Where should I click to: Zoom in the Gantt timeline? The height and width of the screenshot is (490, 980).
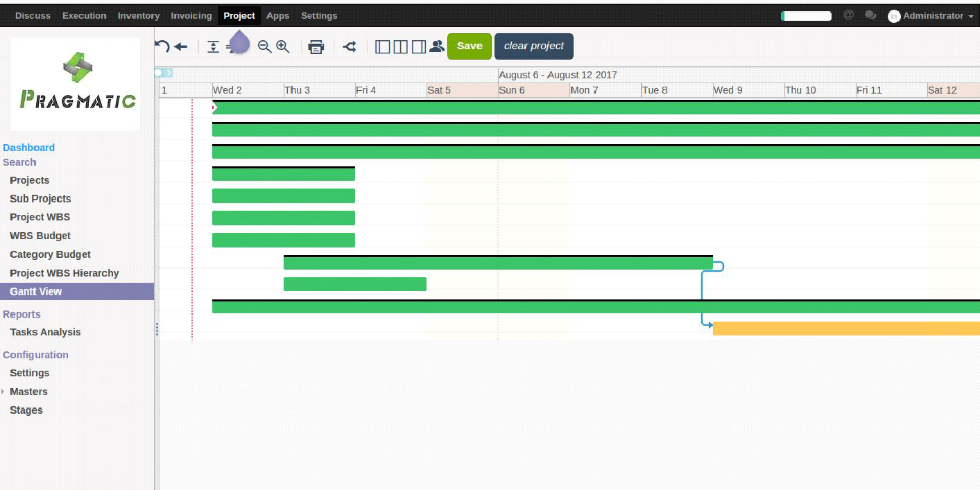point(283,46)
